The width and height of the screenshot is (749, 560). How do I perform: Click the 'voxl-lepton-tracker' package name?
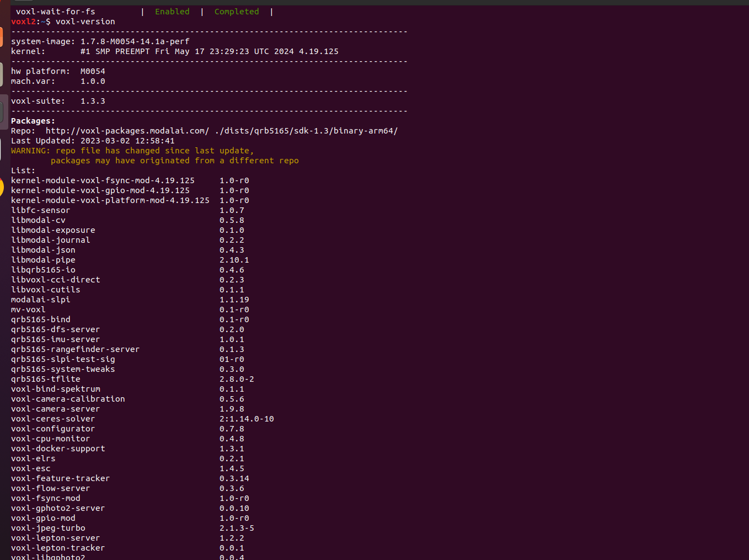click(58, 548)
